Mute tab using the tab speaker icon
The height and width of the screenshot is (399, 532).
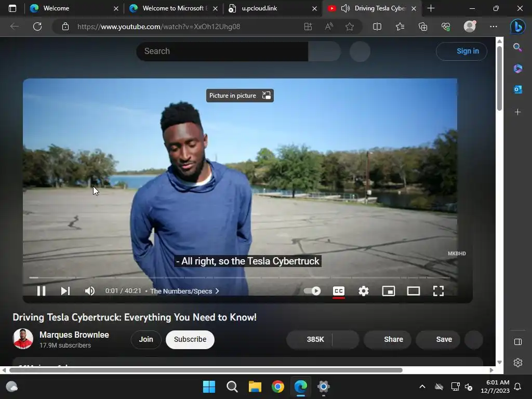click(345, 8)
